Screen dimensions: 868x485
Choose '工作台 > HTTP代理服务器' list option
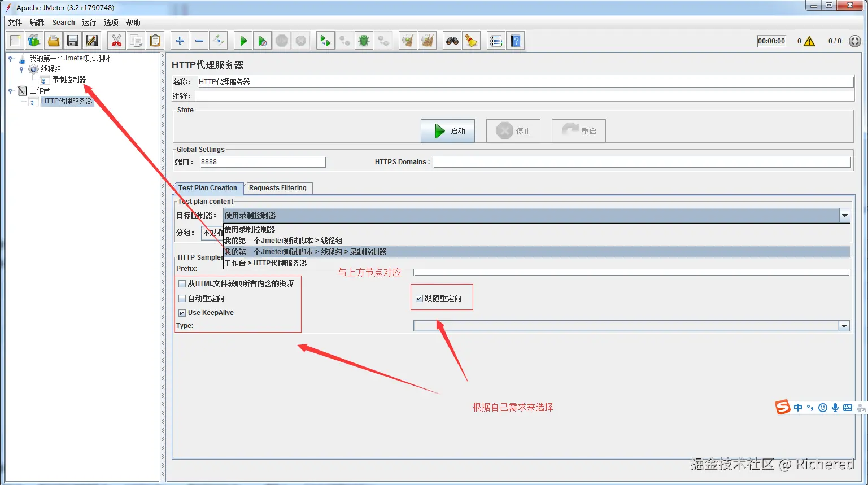(536, 263)
